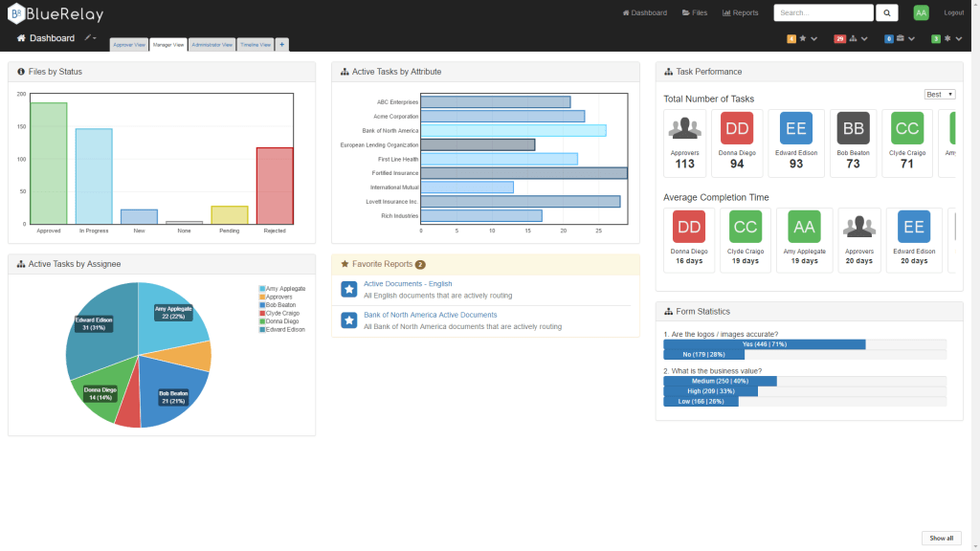Viewport: 980px width, 551px height.
Task: Click the Approvers group icon in Total Tasks
Action: (684, 128)
